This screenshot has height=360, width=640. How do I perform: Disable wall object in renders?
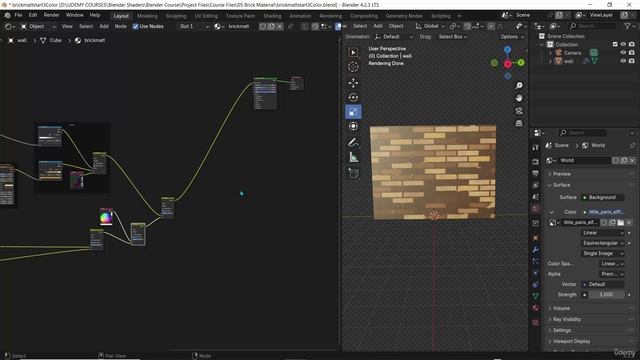point(631,61)
